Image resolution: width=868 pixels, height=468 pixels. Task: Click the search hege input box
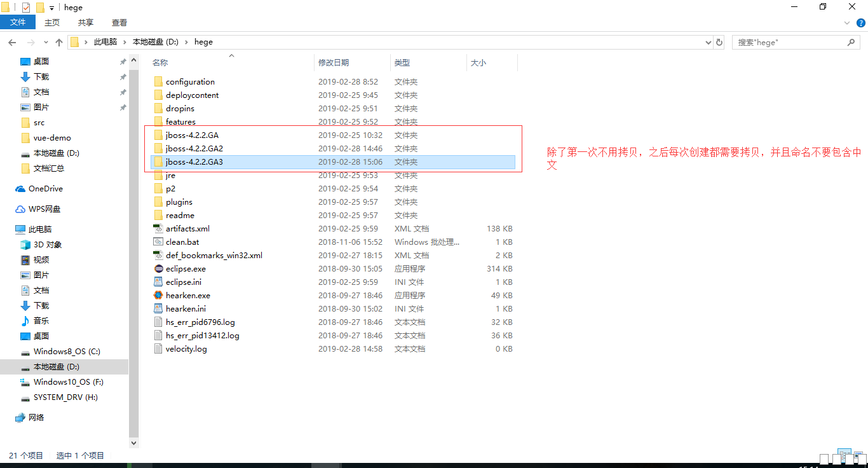click(788, 42)
